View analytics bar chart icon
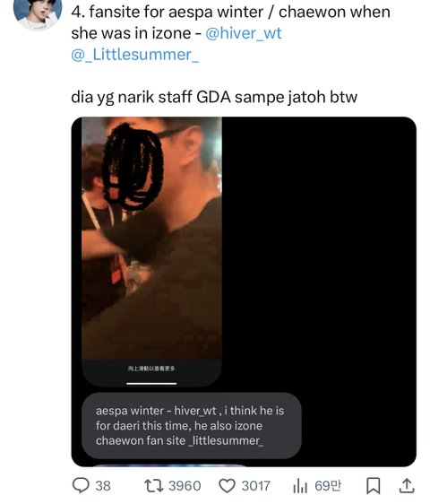This screenshot has width=430, height=504. [300, 486]
